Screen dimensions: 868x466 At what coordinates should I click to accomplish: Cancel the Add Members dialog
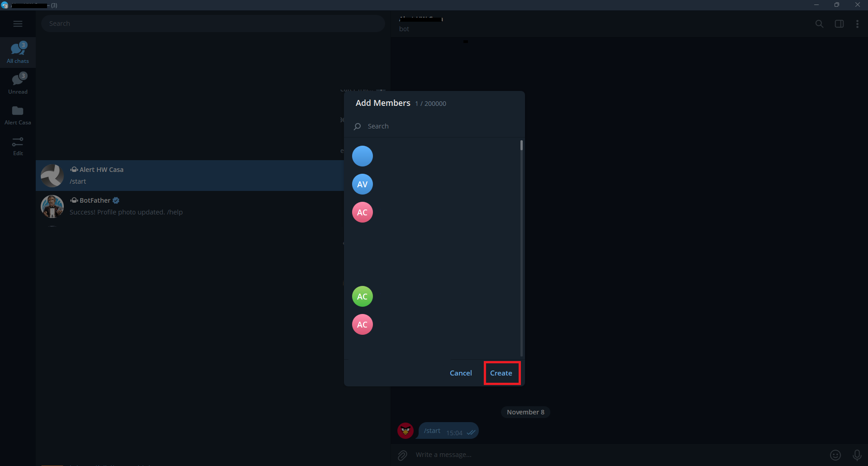[x=461, y=373]
